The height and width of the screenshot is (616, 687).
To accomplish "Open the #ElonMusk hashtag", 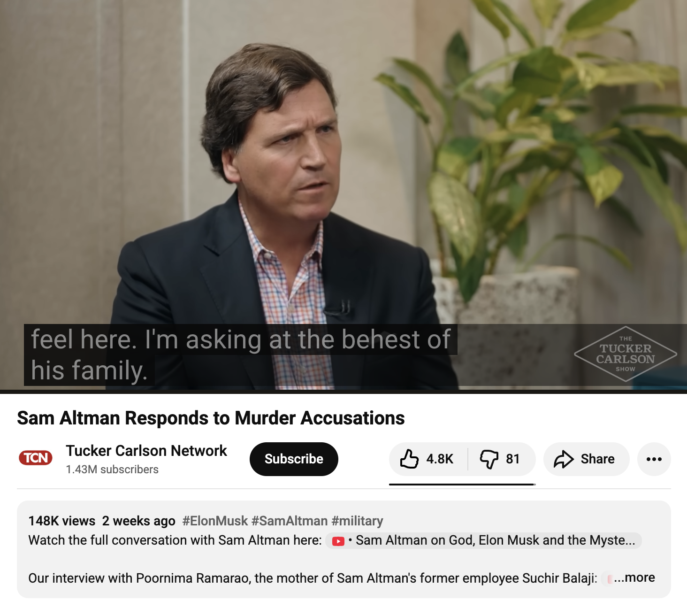I will point(215,521).
